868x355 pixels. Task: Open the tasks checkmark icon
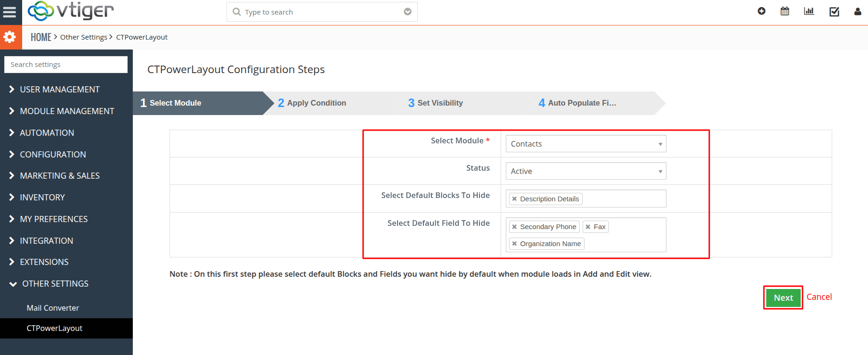click(x=834, y=11)
